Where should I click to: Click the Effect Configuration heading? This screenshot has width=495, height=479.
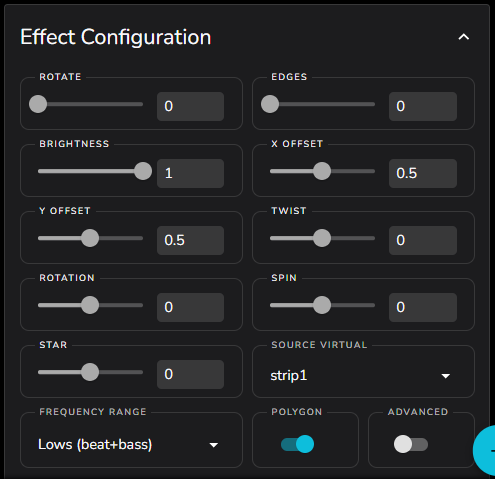coord(116,37)
